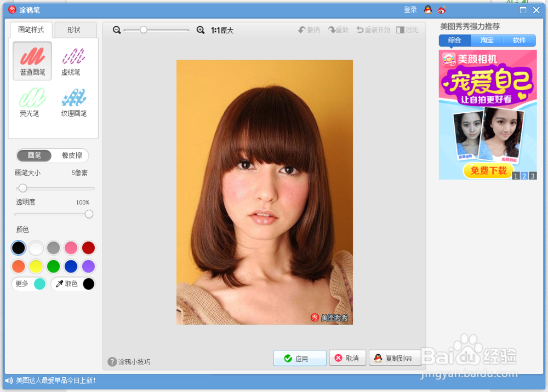This screenshot has height=392, width=548.
Task: Select the 淘宝 recommendation tab
Action: coord(487,41)
